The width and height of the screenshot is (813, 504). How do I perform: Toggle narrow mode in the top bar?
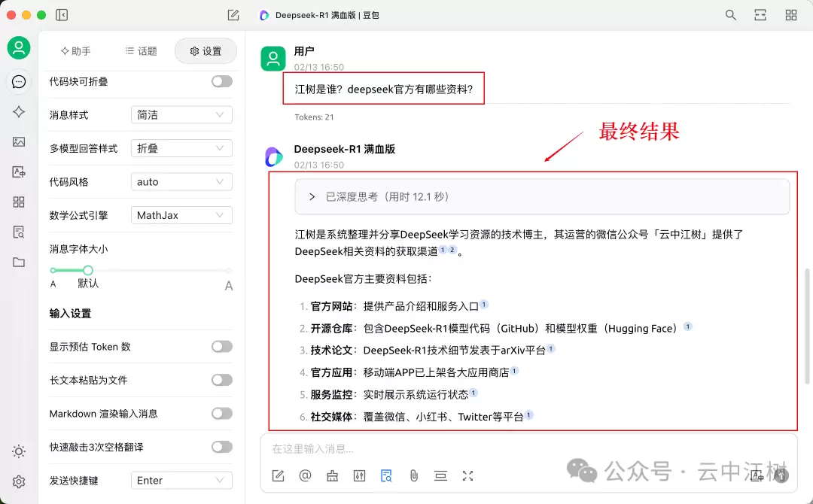click(x=760, y=15)
